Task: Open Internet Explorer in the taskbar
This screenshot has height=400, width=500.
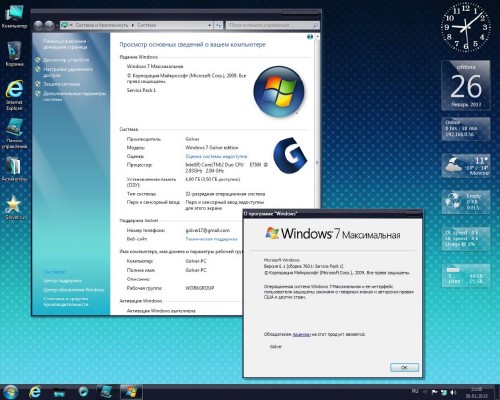Action: (x=35, y=392)
